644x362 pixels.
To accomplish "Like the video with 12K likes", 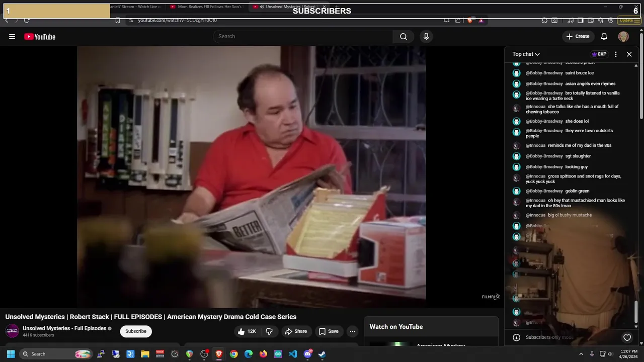I will pos(247,331).
